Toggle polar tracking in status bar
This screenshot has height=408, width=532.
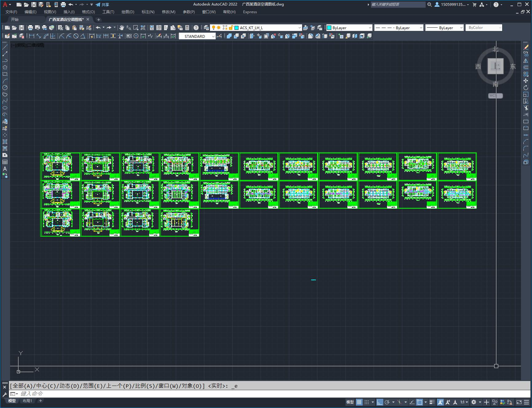(387, 402)
